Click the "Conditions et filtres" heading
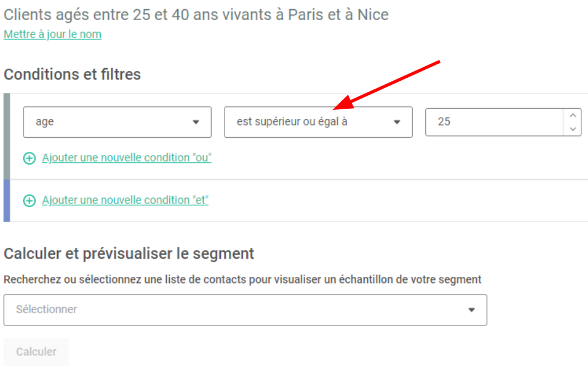588x371 pixels. (72, 74)
